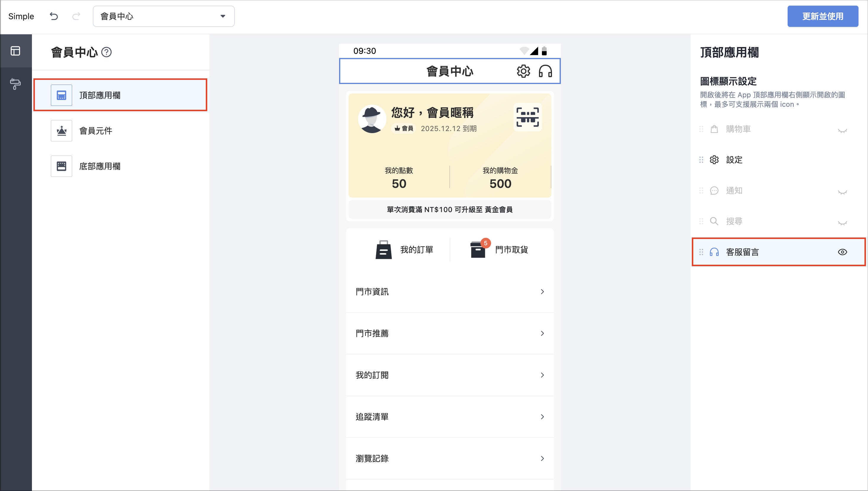868x491 pixels.
Task: Click the undo arrow icon
Action: click(x=54, y=16)
